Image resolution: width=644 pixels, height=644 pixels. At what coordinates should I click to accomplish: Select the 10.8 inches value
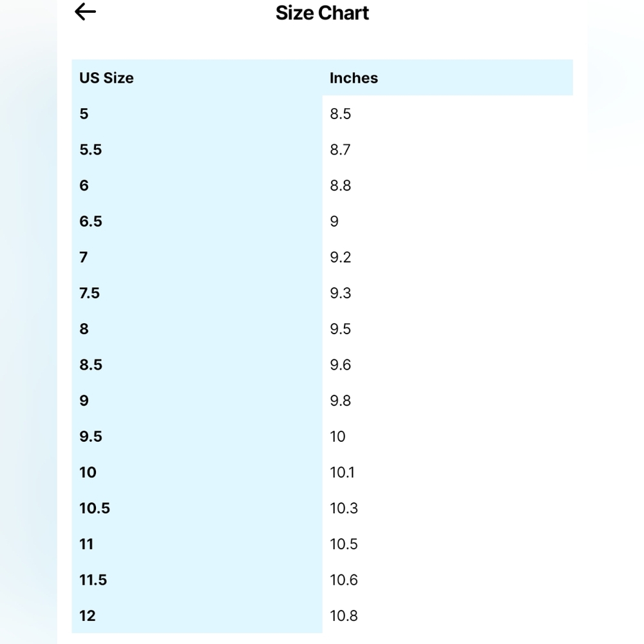click(344, 616)
